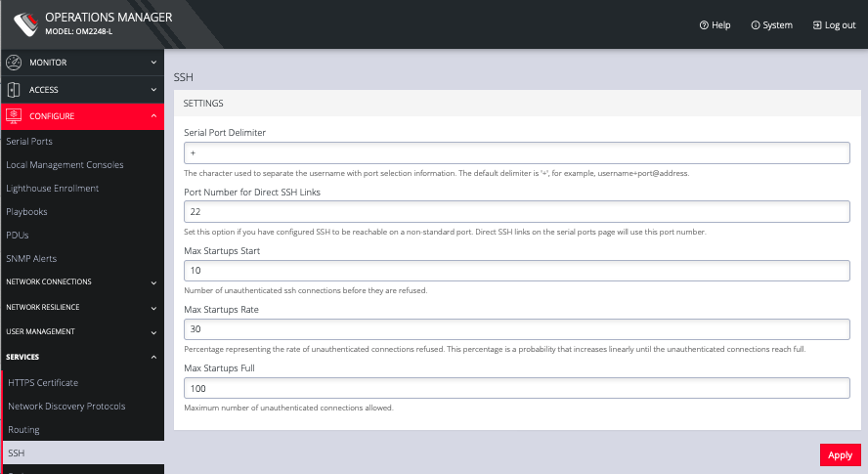This screenshot has width=868, height=474.
Task: Click the Operations Manager logo
Action: click(24, 23)
